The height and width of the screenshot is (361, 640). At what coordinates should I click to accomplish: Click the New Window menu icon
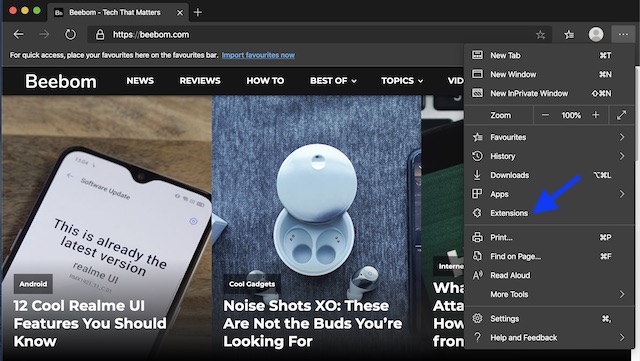477,74
